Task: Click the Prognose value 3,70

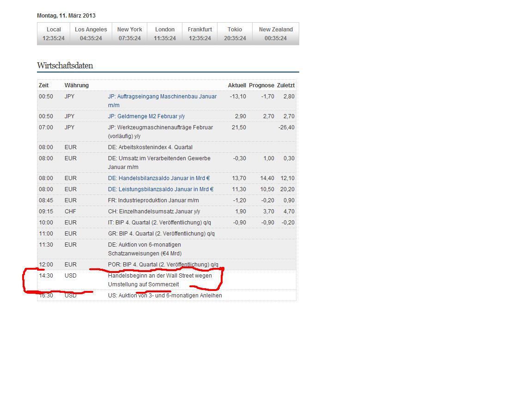Action: point(269,212)
